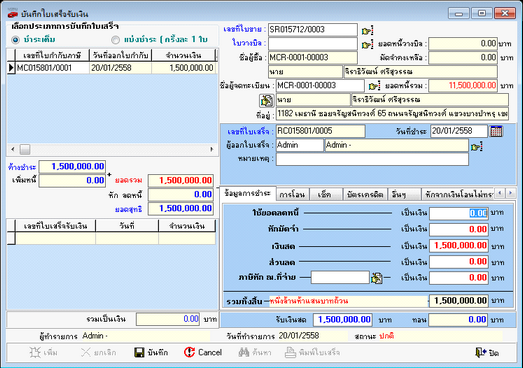Click the sale number field SR015712/0003

coord(313,30)
